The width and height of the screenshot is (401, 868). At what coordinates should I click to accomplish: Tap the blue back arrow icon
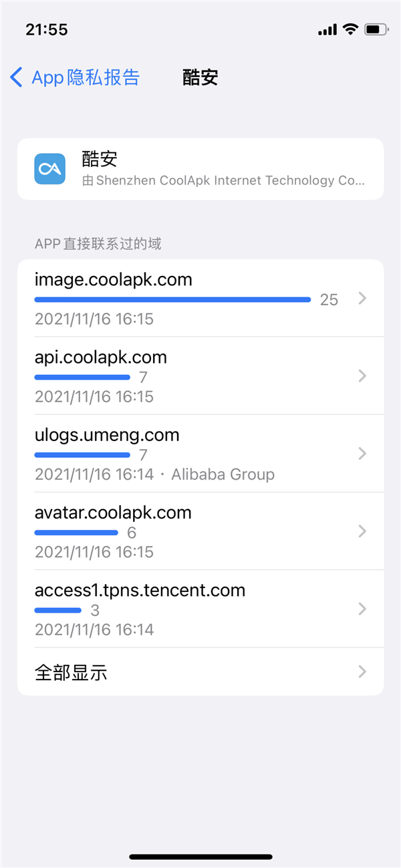[x=16, y=77]
